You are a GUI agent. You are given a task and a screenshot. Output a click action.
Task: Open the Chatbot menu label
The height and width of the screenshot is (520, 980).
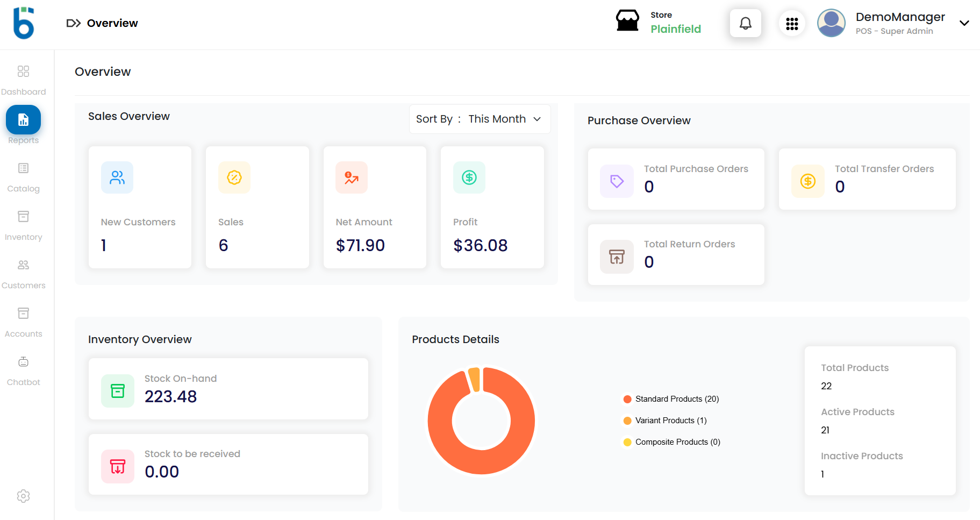23,382
